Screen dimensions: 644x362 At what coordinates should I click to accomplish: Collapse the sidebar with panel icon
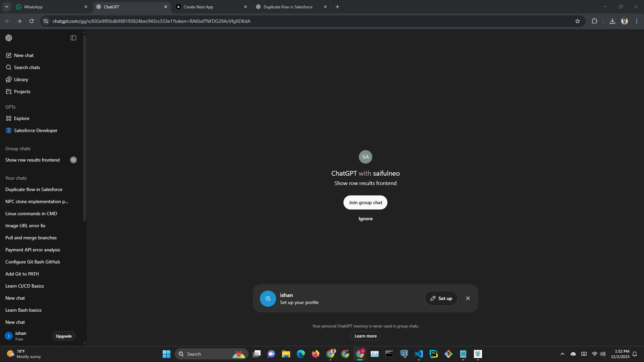click(x=73, y=38)
